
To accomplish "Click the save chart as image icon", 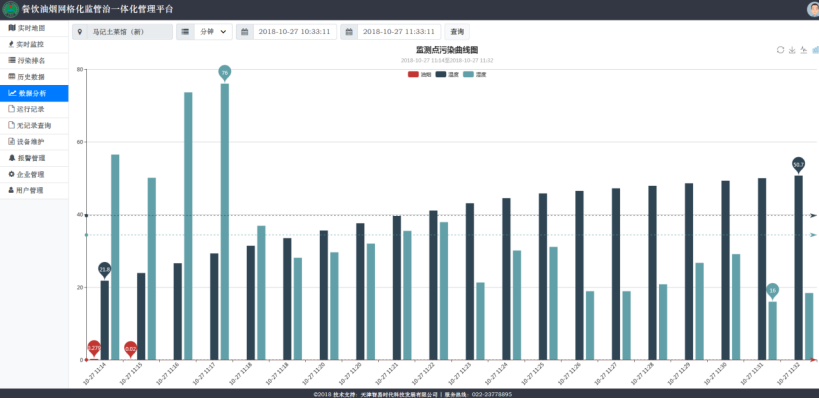I will (x=792, y=50).
